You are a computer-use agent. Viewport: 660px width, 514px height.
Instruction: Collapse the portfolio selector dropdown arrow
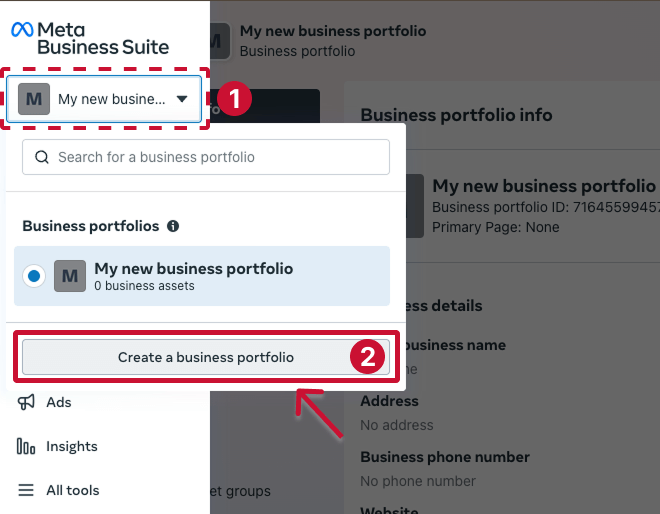click(182, 99)
